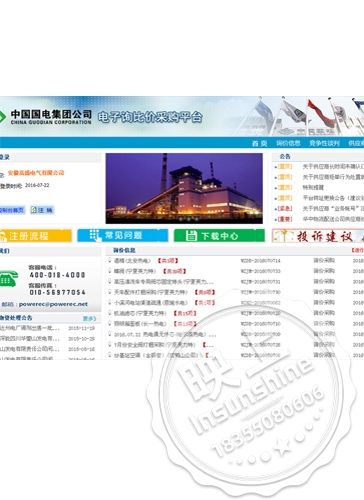This screenshot has width=364, height=500.
Task: Click the 更多 link for 物资处理公告
Action: (89, 318)
